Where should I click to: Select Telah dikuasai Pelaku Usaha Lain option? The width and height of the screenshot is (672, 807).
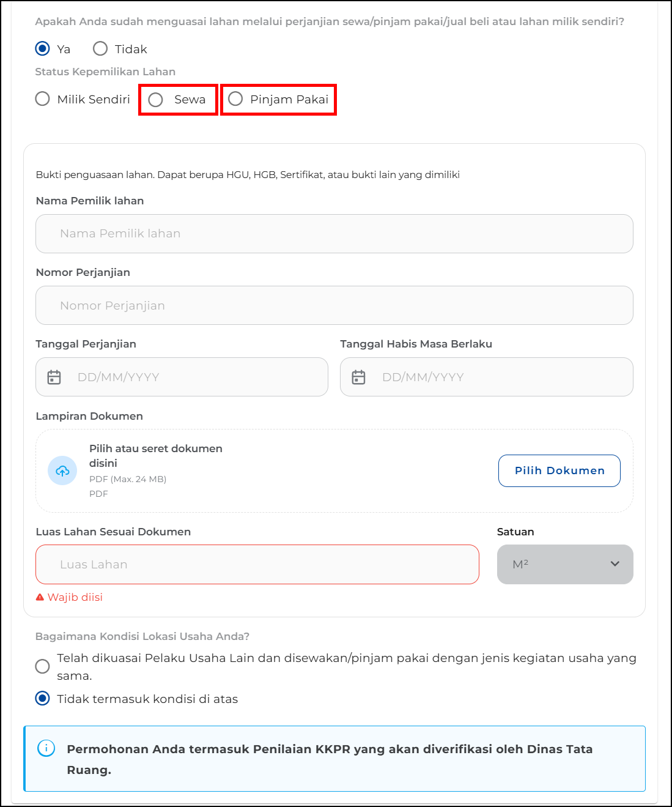[42, 666]
